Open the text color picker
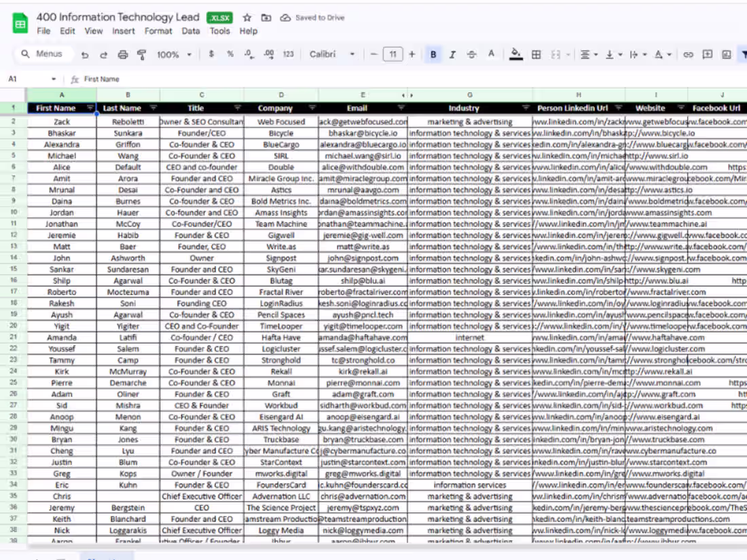747x560 pixels. pyautogui.click(x=491, y=54)
